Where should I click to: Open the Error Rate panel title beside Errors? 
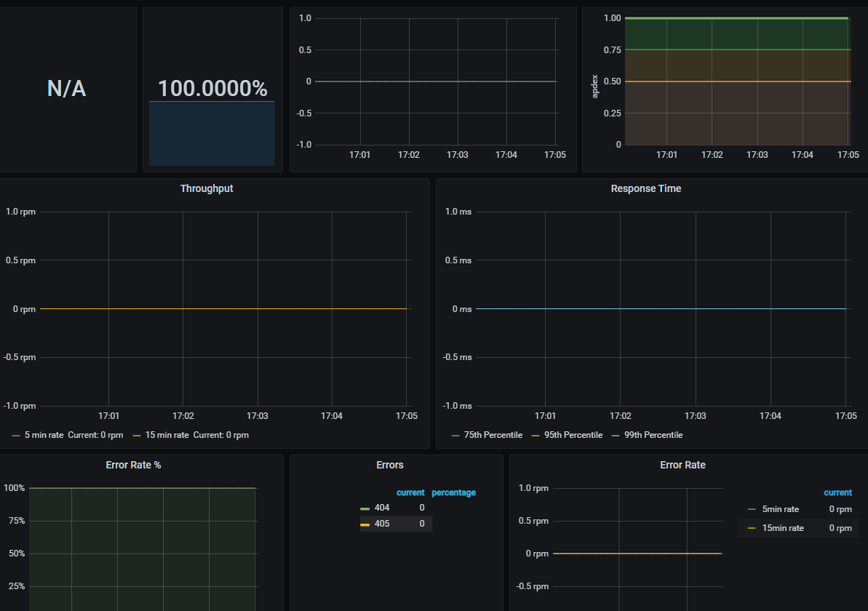682,466
